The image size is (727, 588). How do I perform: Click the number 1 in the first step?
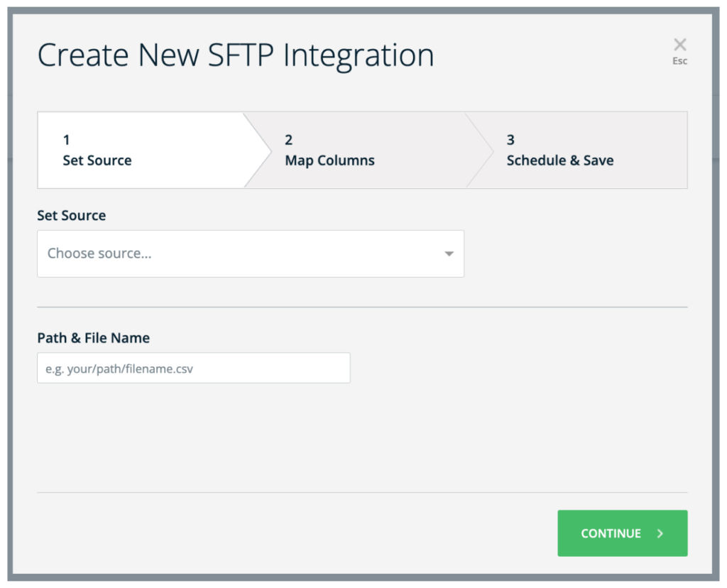pyautogui.click(x=67, y=140)
